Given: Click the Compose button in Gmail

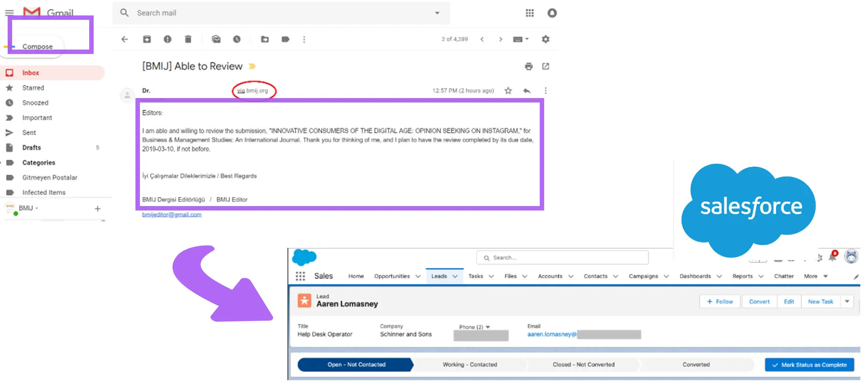Looking at the screenshot, I should (32, 47).
